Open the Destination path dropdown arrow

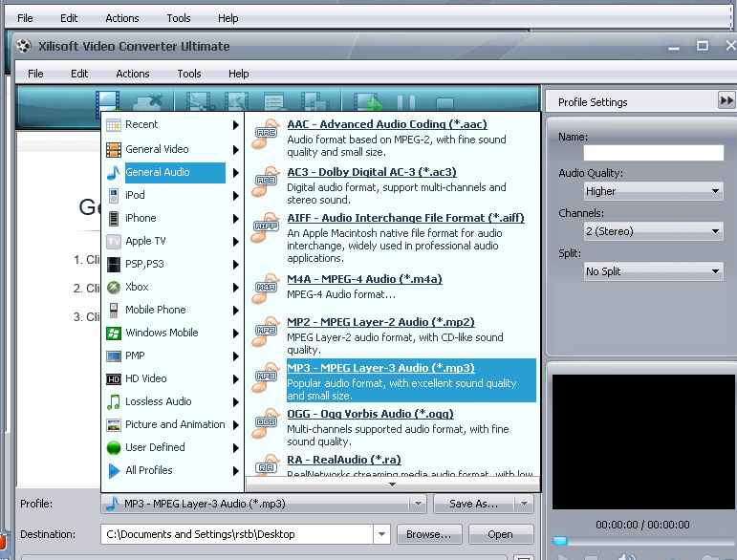tap(381, 534)
